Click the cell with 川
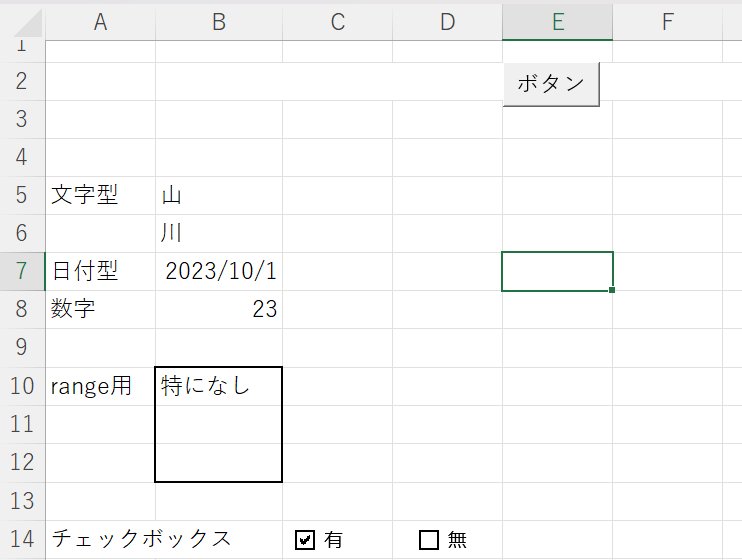Image resolution: width=742 pixels, height=560 pixels. 219,233
